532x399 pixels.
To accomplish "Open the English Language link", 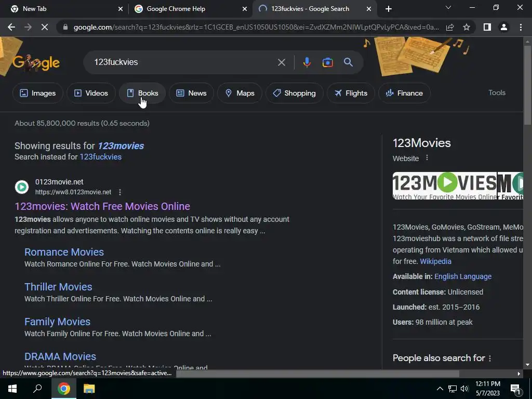I will pos(463,276).
